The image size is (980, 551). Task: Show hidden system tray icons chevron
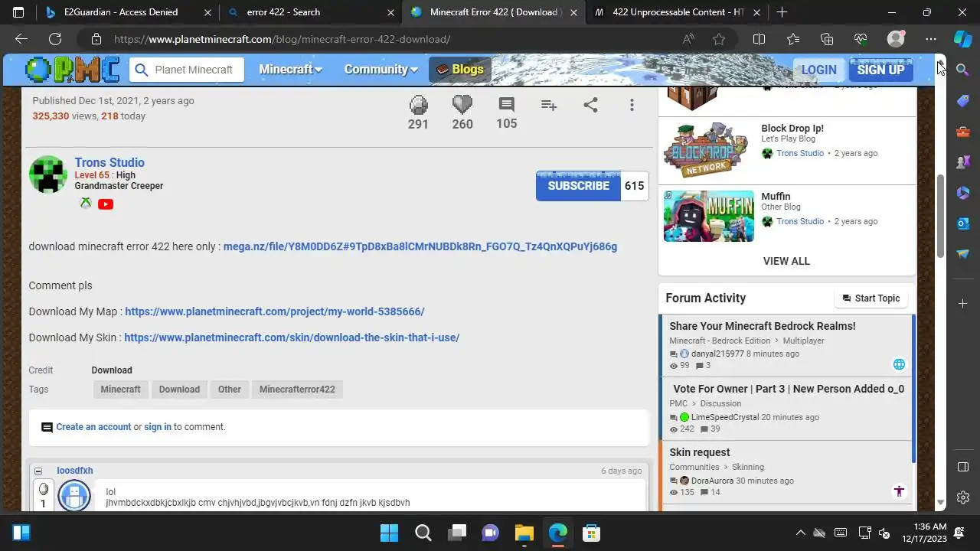tap(800, 533)
